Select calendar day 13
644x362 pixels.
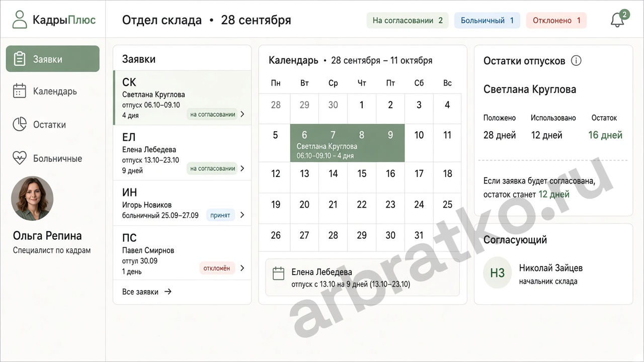304,173
